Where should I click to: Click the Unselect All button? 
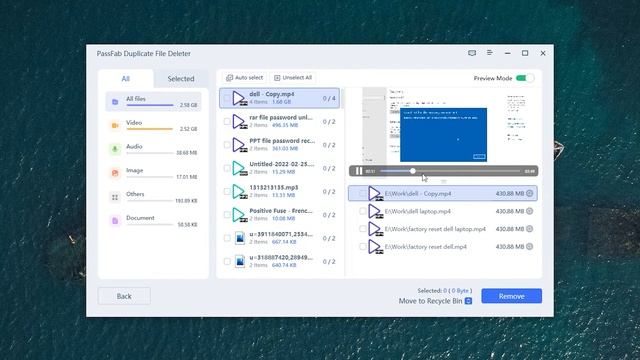tap(293, 78)
